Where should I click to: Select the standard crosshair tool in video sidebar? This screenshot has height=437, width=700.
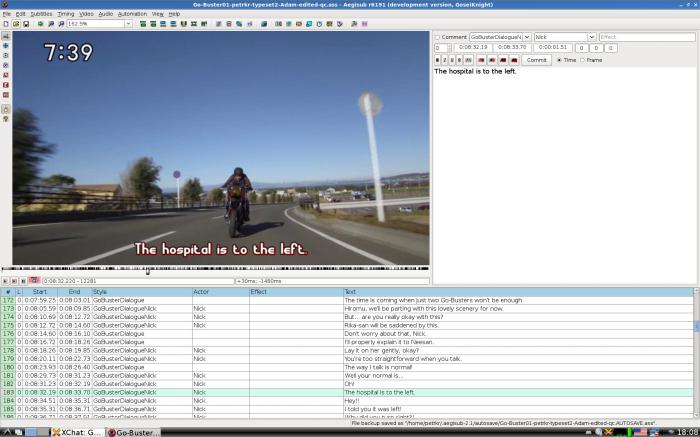point(6,36)
